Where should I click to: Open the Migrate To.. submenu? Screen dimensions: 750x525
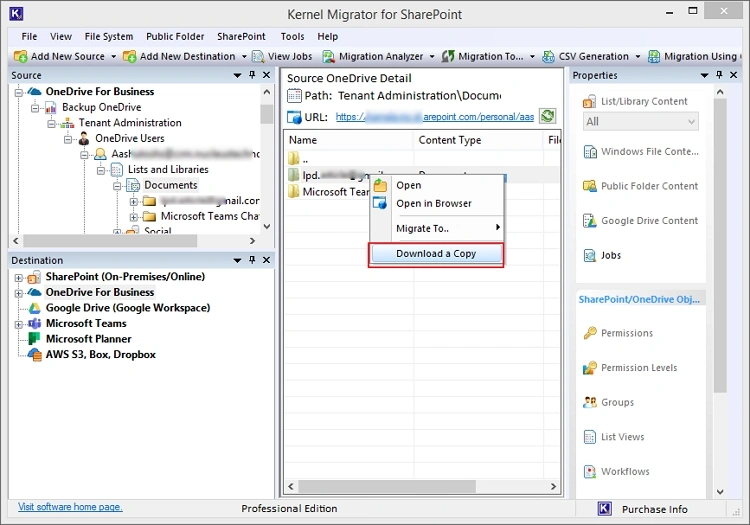(x=437, y=228)
